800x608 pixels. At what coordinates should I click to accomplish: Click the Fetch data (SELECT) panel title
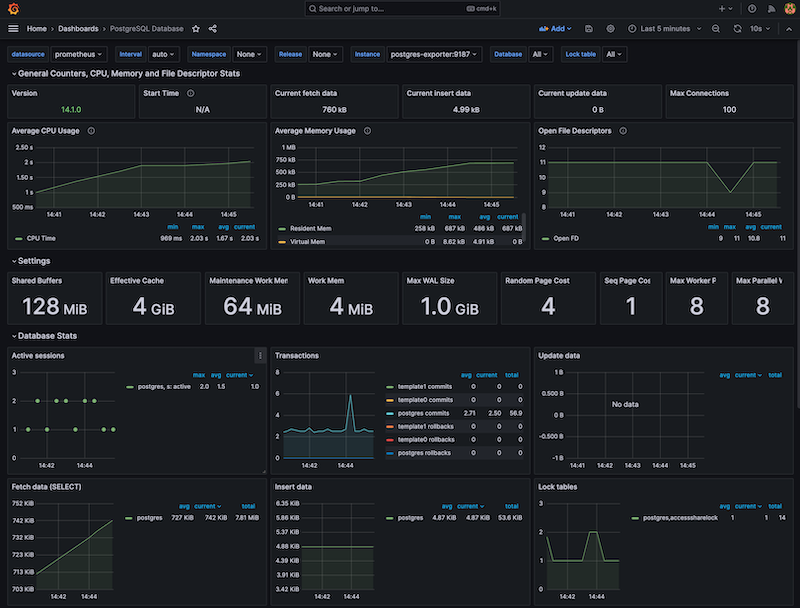46,487
